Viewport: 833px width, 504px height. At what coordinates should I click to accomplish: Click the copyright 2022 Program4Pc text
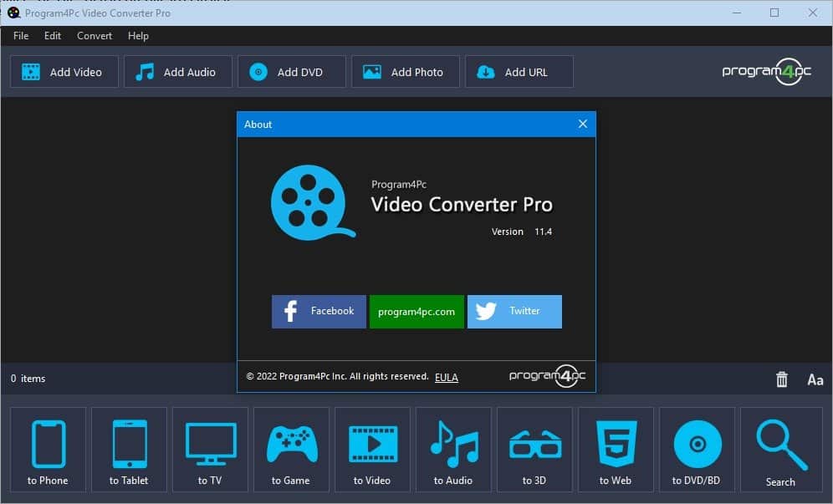click(337, 377)
